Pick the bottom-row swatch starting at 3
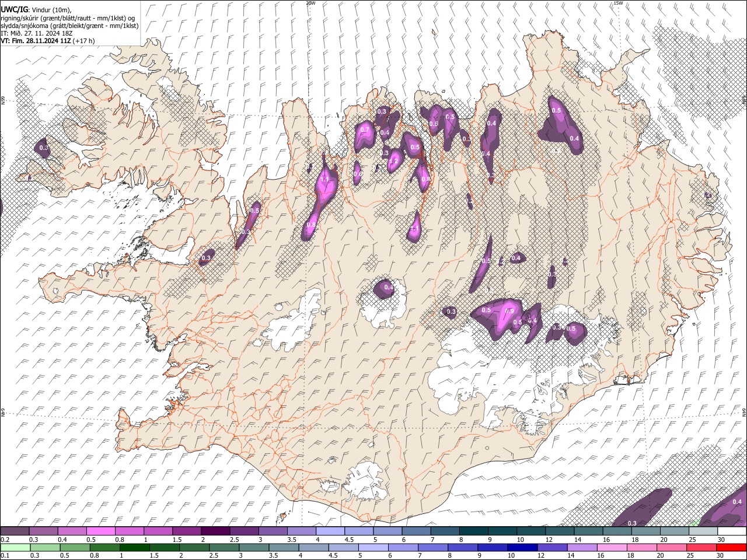The width and height of the screenshot is (747, 560). coord(253,548)
